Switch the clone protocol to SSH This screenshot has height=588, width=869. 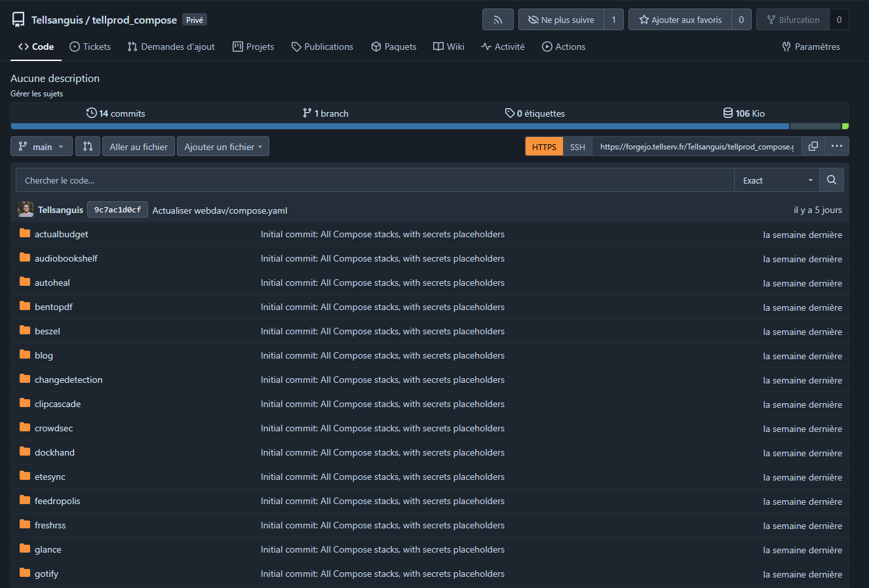click(x=577, y=146)
